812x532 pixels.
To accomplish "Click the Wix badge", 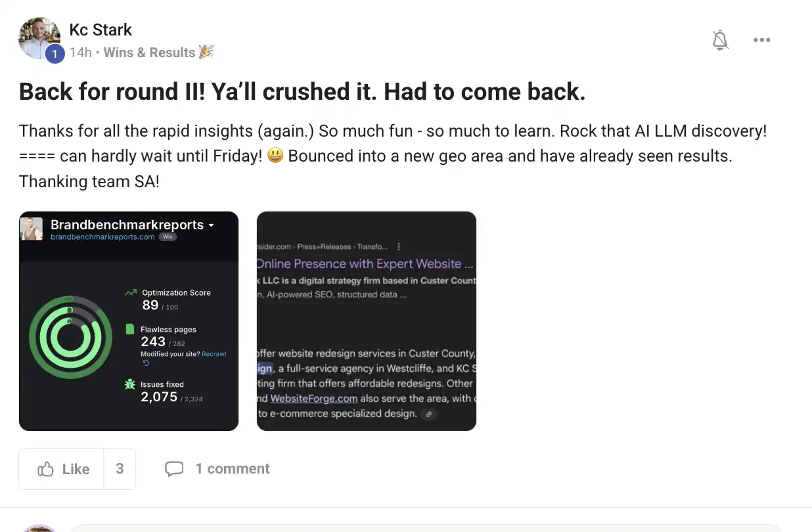I will tap(168, 237).
